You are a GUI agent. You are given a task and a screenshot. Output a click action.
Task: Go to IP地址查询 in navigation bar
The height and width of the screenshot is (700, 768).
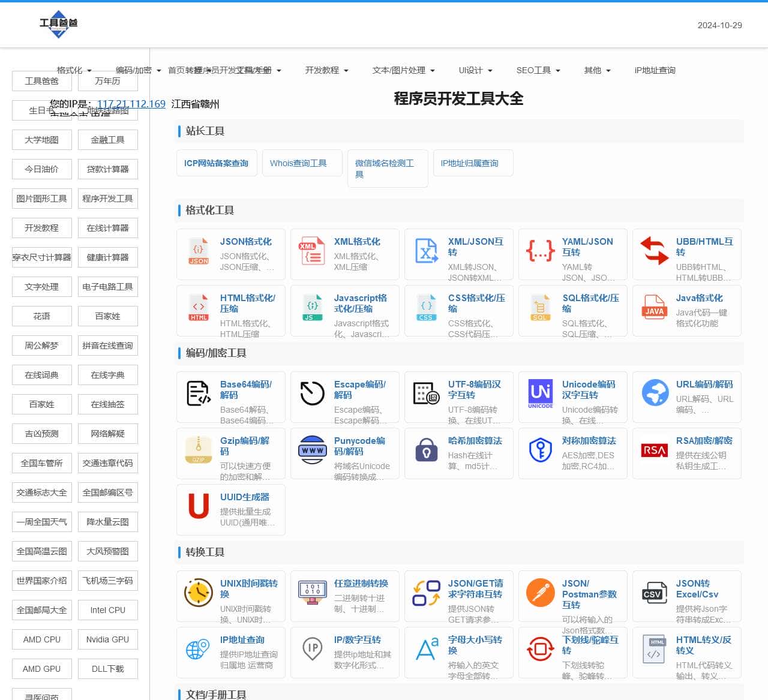pyautogui.click(x=655, y=70)
